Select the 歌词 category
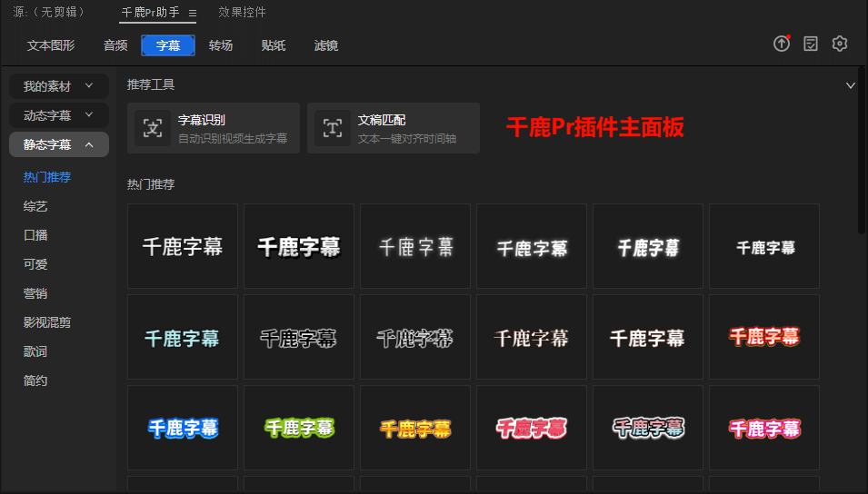This screenshot has height=494, width=868. [35, 351]
